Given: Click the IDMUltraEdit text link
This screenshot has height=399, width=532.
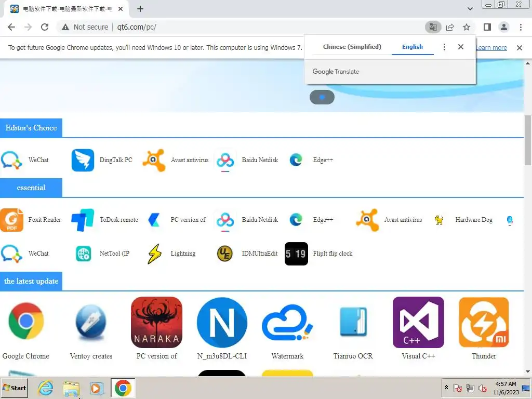Looking at the screenshot, I should [x=260, y=254].
